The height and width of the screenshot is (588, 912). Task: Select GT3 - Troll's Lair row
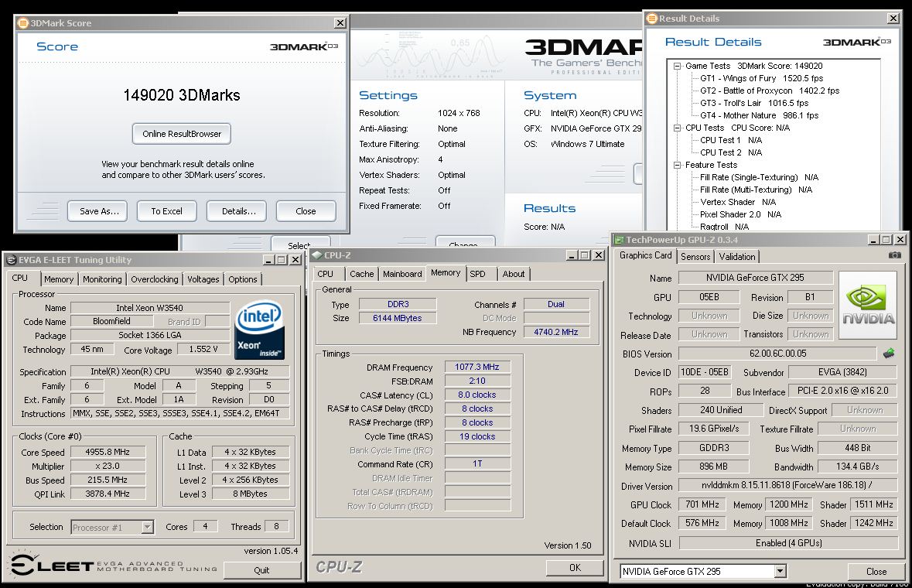coord(754,103)
